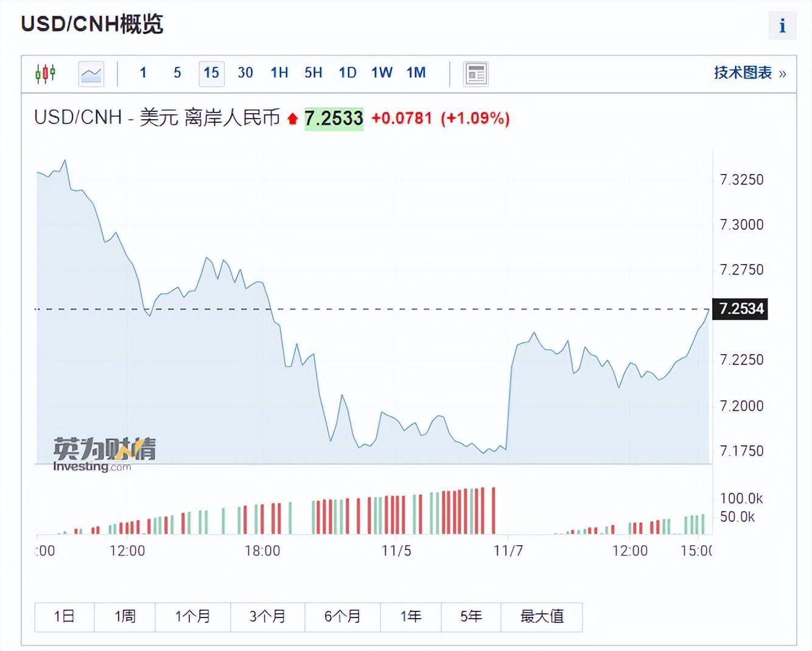Image resolution: width=812 pixels, height=651 pixels.
Task: Switch to candlestick chart view
Action: click(x=46, y=74)
